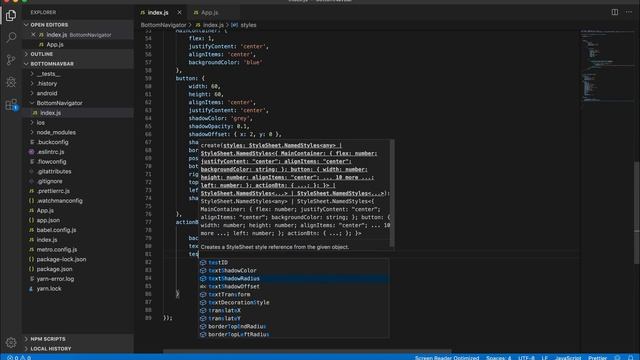Select the textShadowColor suggestion

(294, 271)
